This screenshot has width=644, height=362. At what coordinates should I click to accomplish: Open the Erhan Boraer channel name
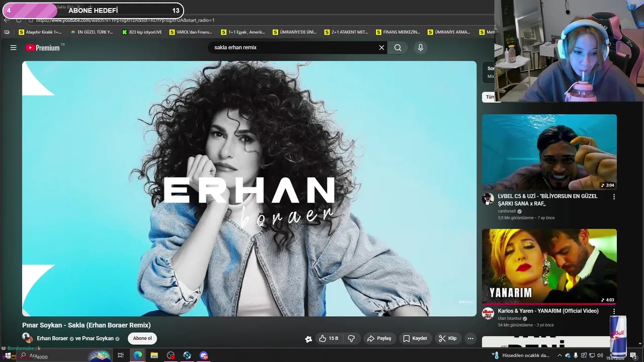[52, 338]
